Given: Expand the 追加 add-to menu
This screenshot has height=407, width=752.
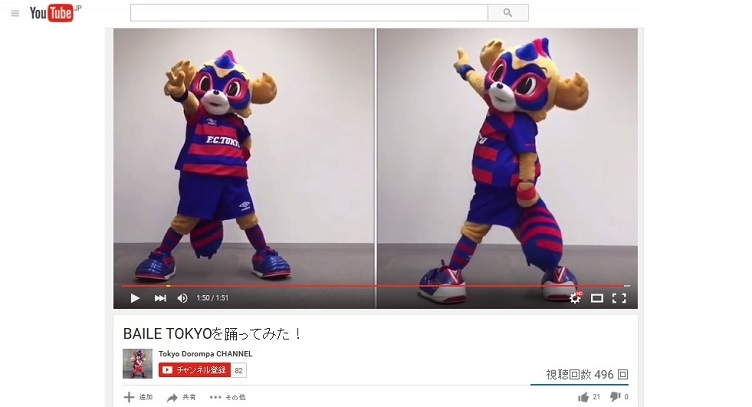Looking at the screenshot, I should [138, 397].
